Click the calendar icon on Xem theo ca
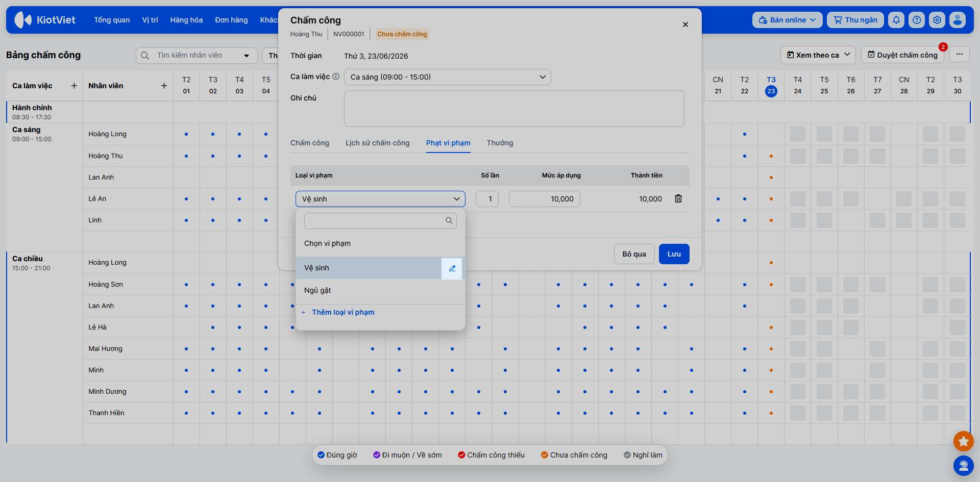The height and width of the screenshot is (482, 980). (x=790, y=55)
